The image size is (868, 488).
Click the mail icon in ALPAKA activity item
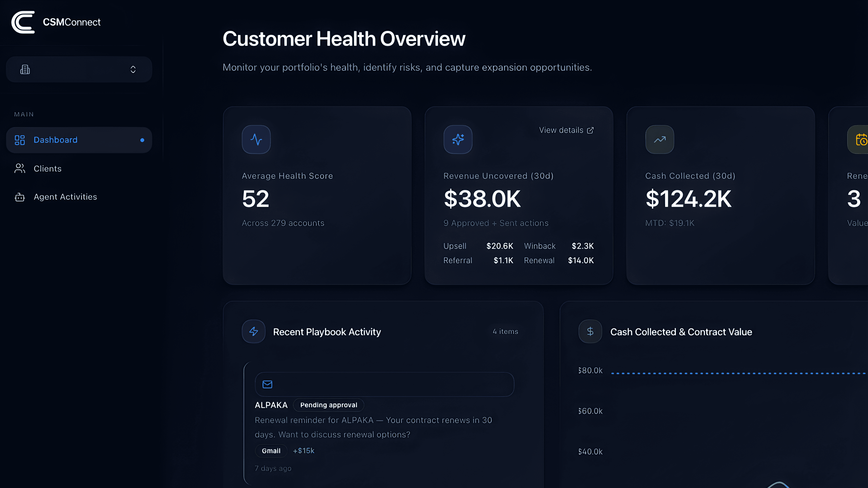pos(267,384)
